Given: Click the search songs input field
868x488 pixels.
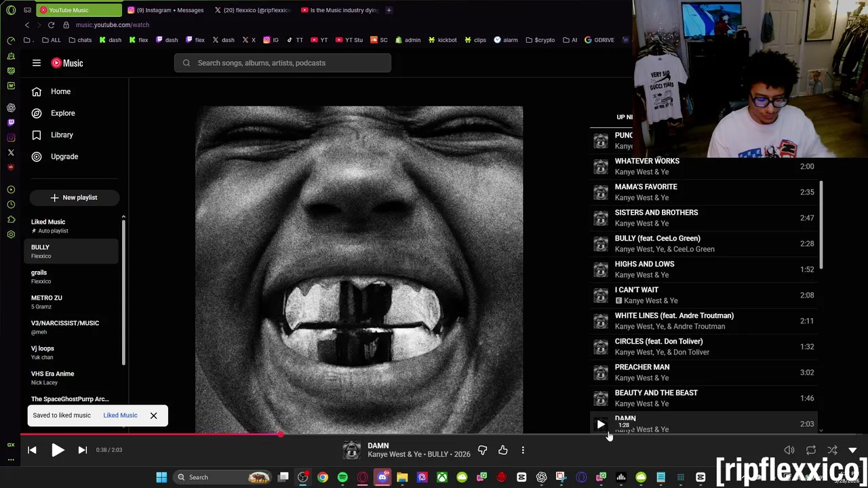Looking at the screenshot, I should tap(283, 63).
